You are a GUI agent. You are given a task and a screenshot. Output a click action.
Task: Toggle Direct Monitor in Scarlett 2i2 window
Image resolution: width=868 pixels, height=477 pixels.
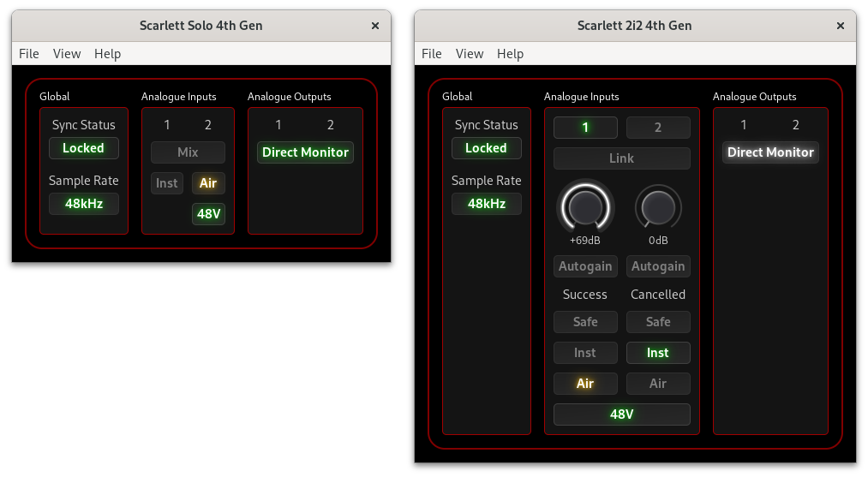[770, 152]
